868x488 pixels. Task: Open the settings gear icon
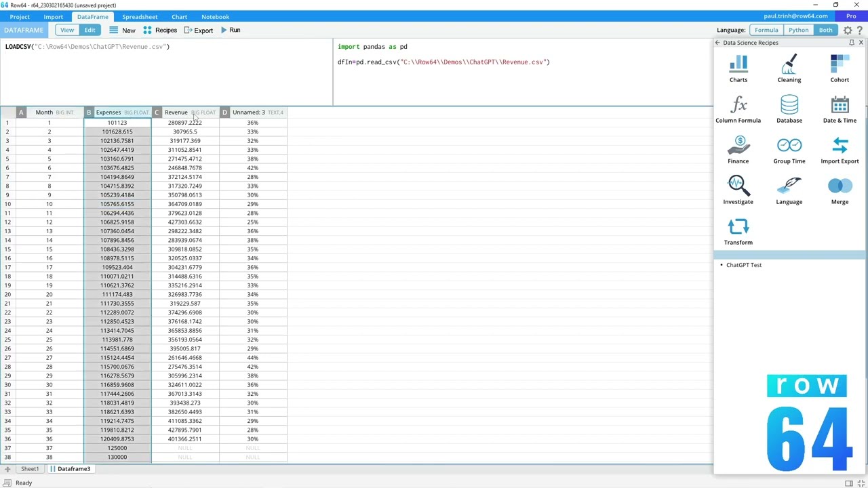tap(848, 30)
